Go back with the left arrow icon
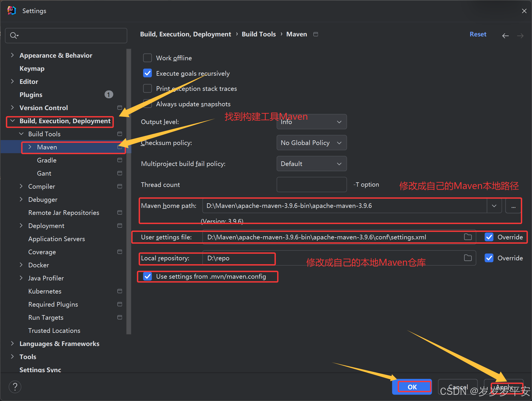This screenshot has width=532, height=401. click(506, 36)
